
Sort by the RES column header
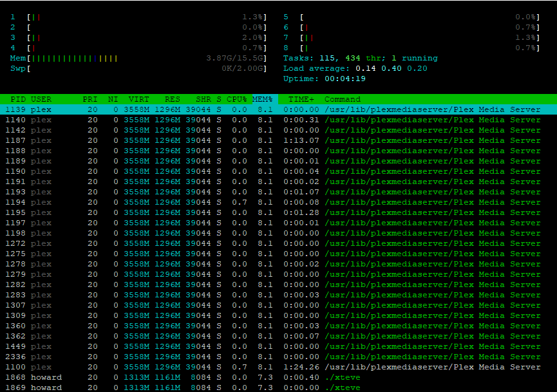pos(173,99)
